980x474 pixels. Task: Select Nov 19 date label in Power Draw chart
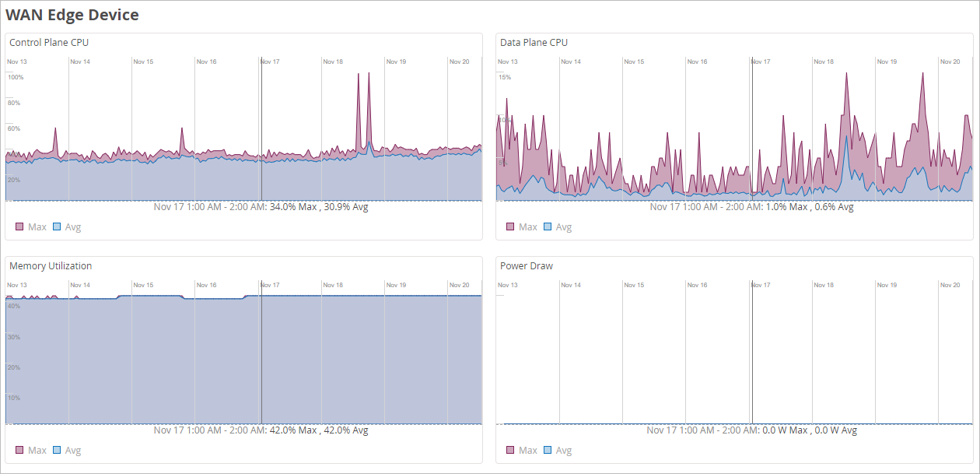[887, 285]
